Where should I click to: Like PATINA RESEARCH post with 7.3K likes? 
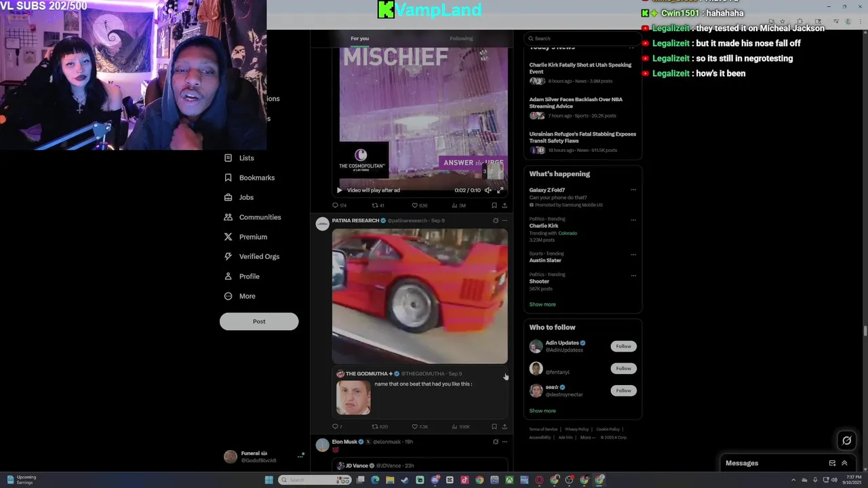pyautogui.click(x=420, y=426)
